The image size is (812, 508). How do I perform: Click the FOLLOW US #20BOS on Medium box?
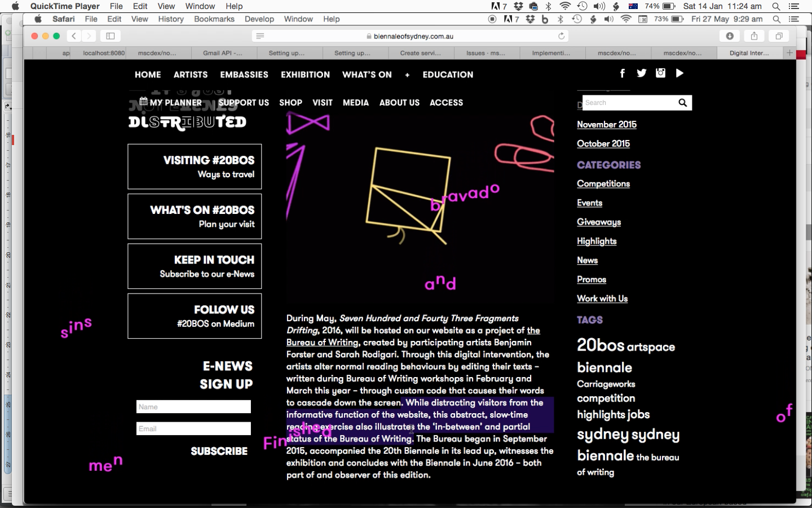pyautogui.click(x=195, y=316)
